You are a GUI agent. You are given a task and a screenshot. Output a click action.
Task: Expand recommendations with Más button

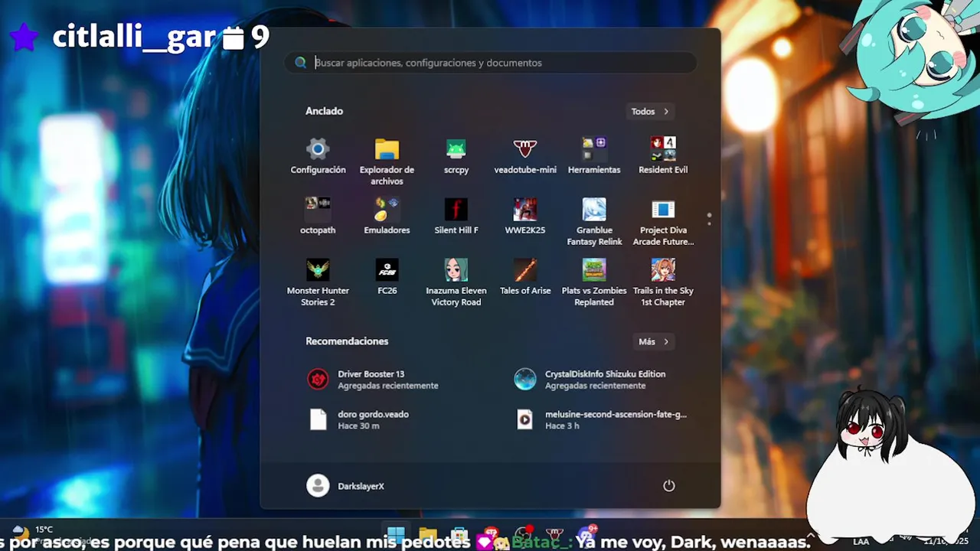653,342
